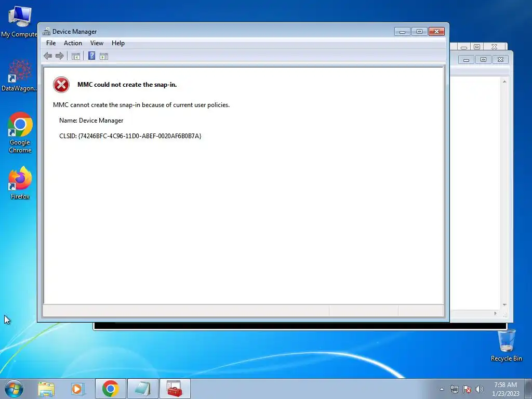Open Google Chrome desktop shortcut

(x=20, y=132)
